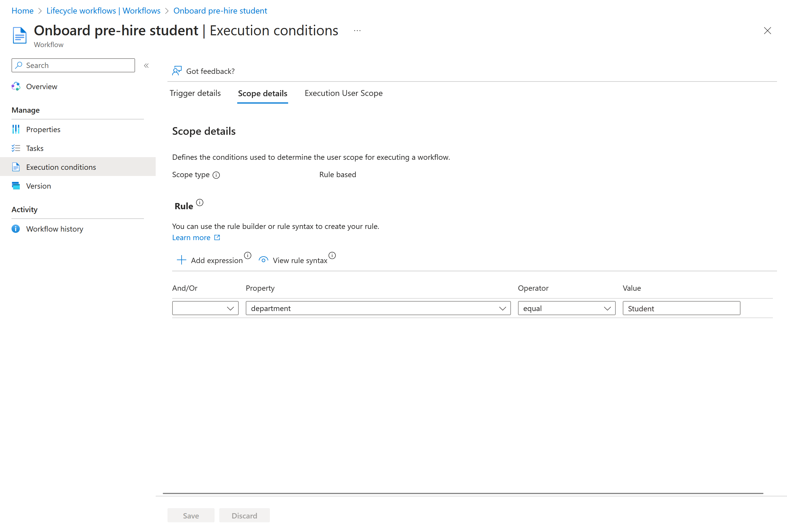Click the info icon beside Rule heading
This screenshot has height=532, width=787.
(x=200, y=202)
